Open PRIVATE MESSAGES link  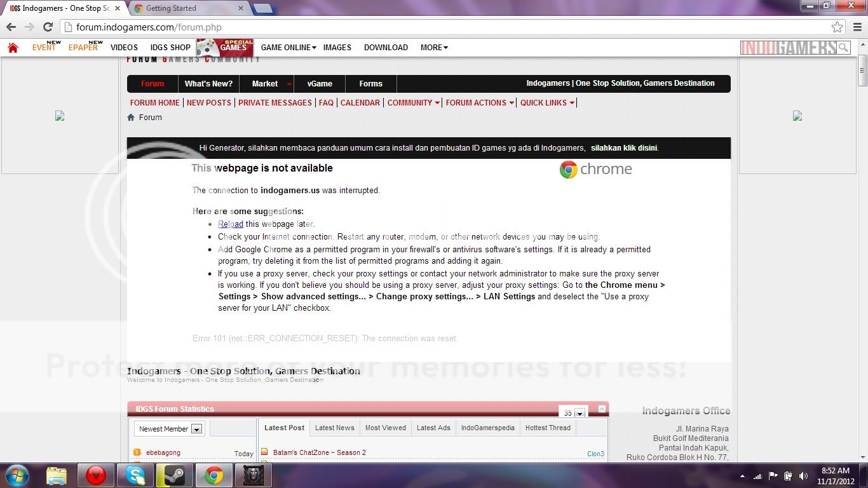tap(275, 102)
